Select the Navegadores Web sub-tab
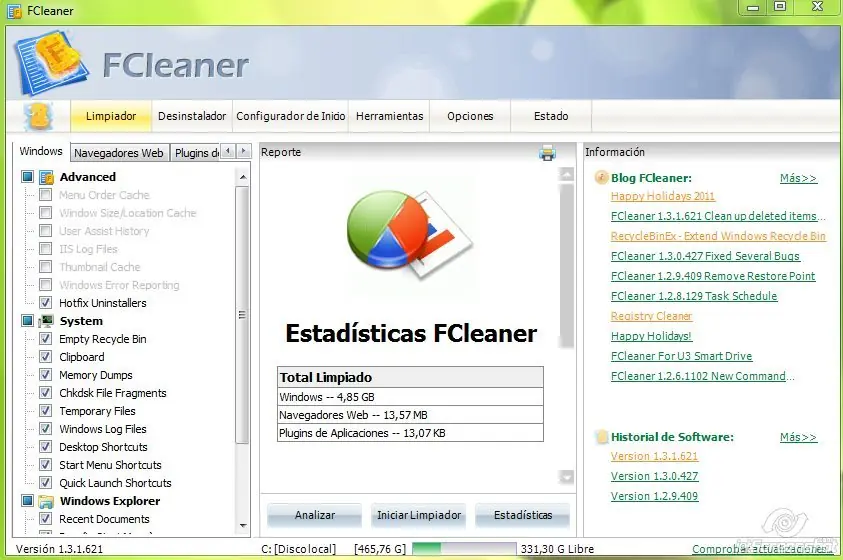843x560 pixels. point(119,153)
